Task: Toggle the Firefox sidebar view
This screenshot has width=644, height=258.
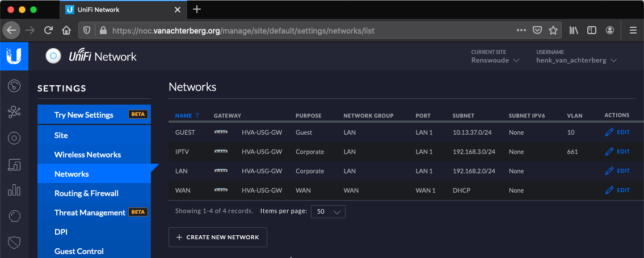Action: tap(591, 30)
